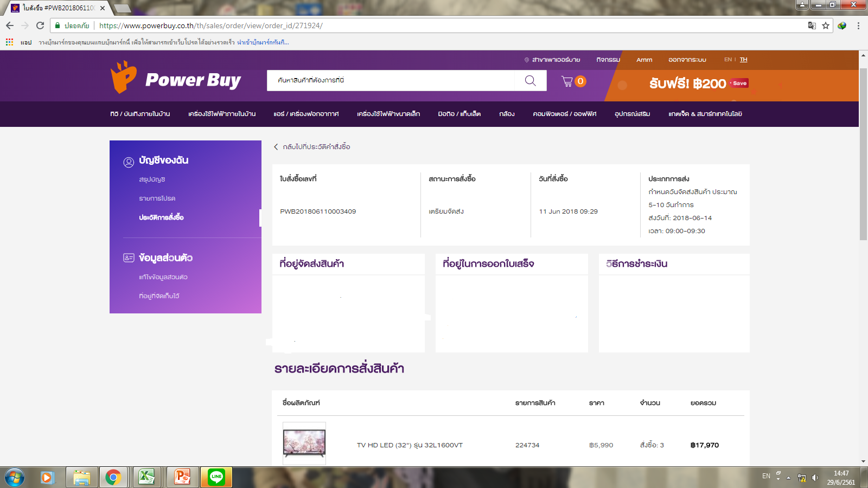Click the TV product thumbnail
The image size is (868, 488).
(x=304, y=443)
